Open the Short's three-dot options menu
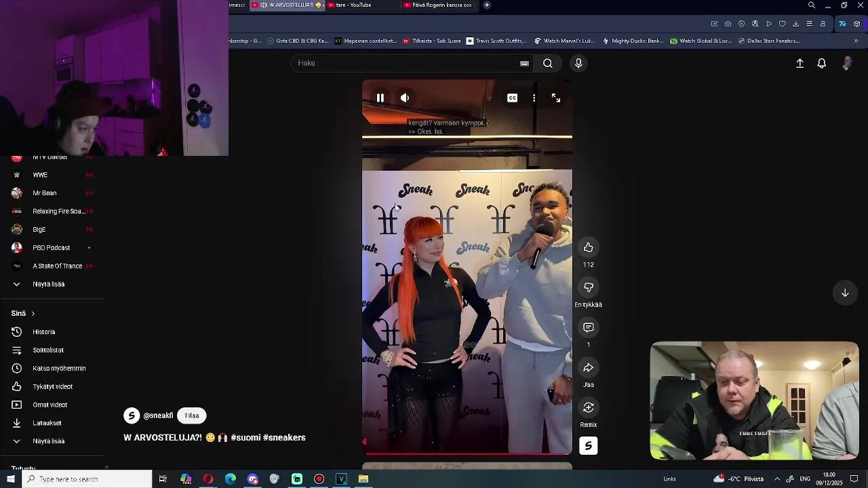The image size is (868, 488). [534, 98]
